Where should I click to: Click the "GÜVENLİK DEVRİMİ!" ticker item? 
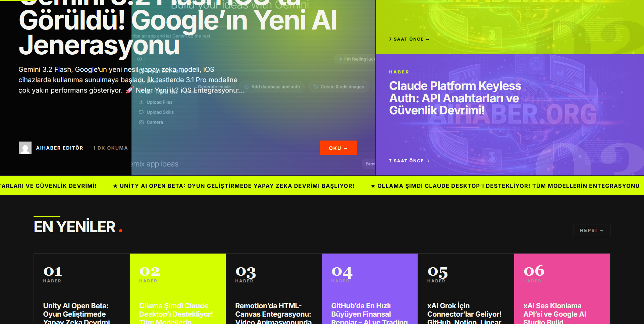coord(48,186)
